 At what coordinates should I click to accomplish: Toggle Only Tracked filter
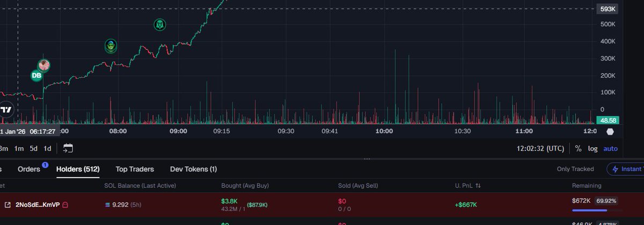click(575, 169)
